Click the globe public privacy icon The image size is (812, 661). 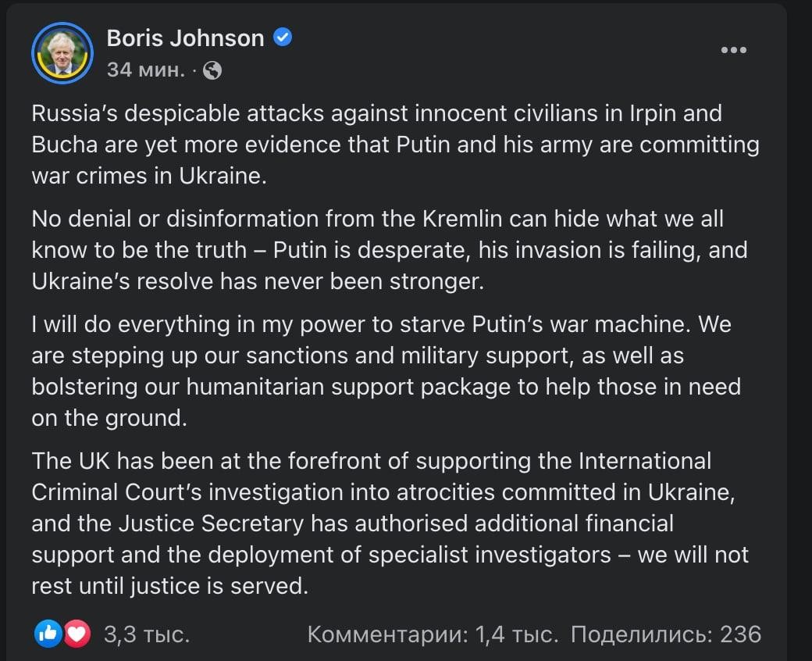click(x=212, y=70)
